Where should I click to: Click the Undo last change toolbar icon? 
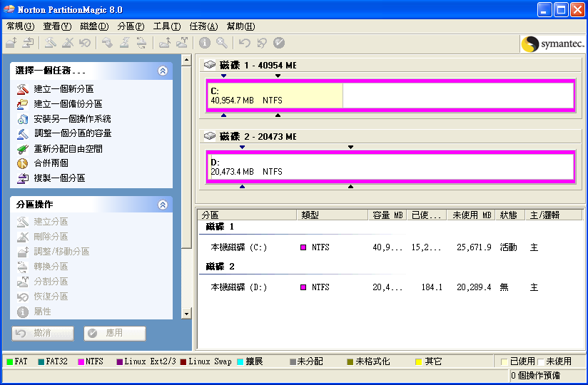click(245, 43)
